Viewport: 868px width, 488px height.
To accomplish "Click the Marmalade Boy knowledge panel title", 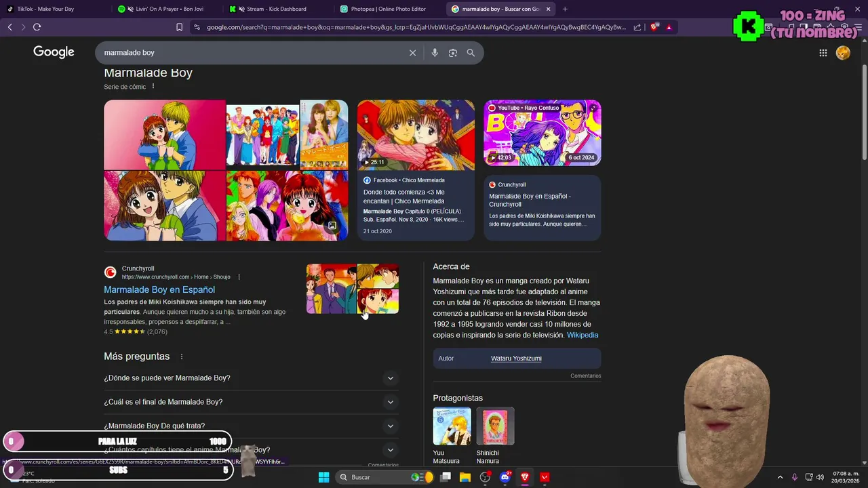I will pyautogui.click(x=148, y=73).
